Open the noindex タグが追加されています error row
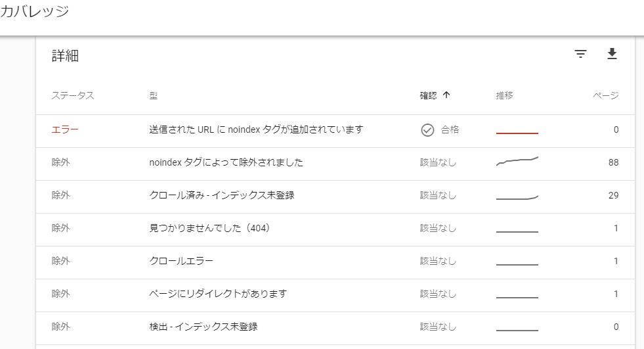The image size is (644, 349). pos(335,131)
